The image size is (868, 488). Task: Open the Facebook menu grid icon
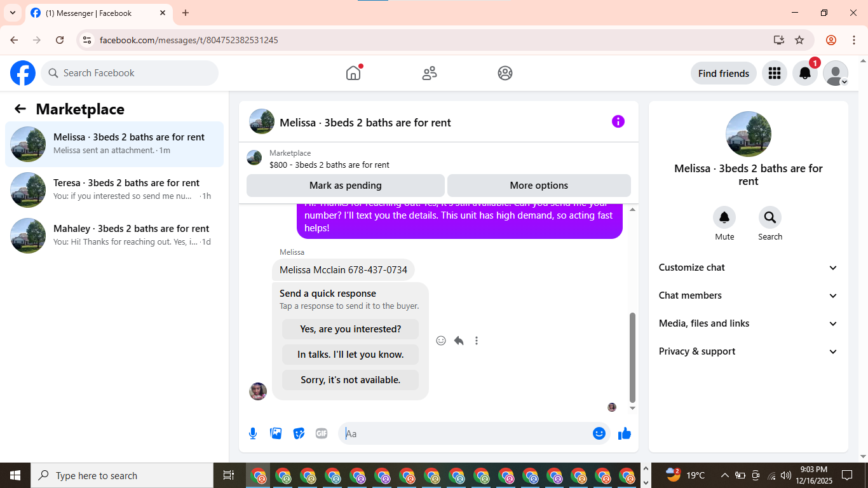pyautogui.click(x=774, y=73)
